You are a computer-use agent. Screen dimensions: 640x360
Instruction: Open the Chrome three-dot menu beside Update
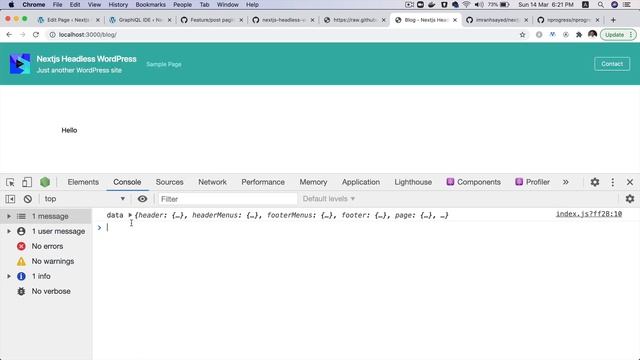(631, 35)
